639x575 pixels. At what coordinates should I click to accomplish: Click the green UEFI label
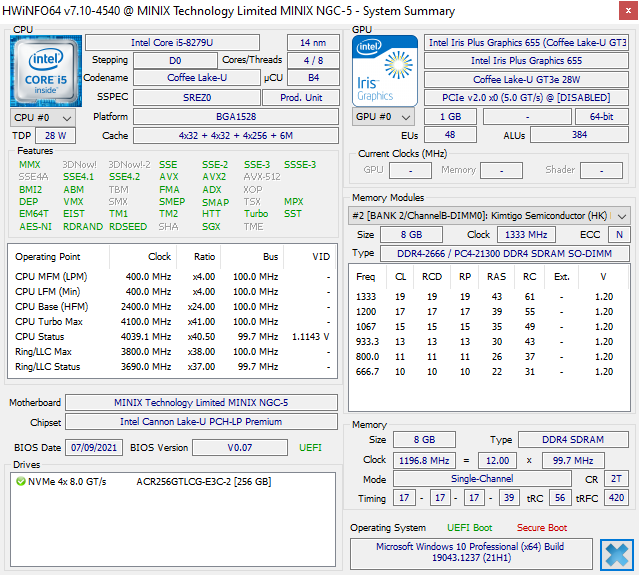click(310, 447)
